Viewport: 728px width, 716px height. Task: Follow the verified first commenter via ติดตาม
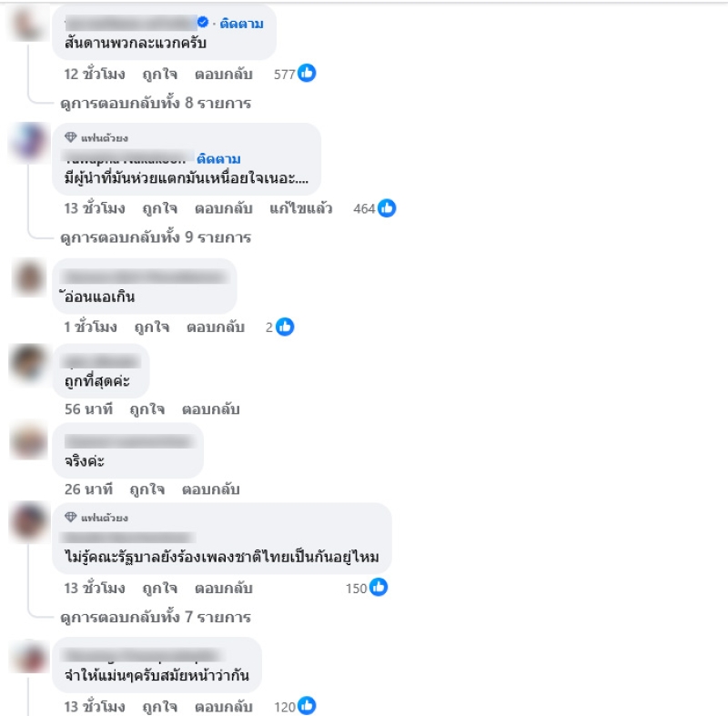click(241, 24)
